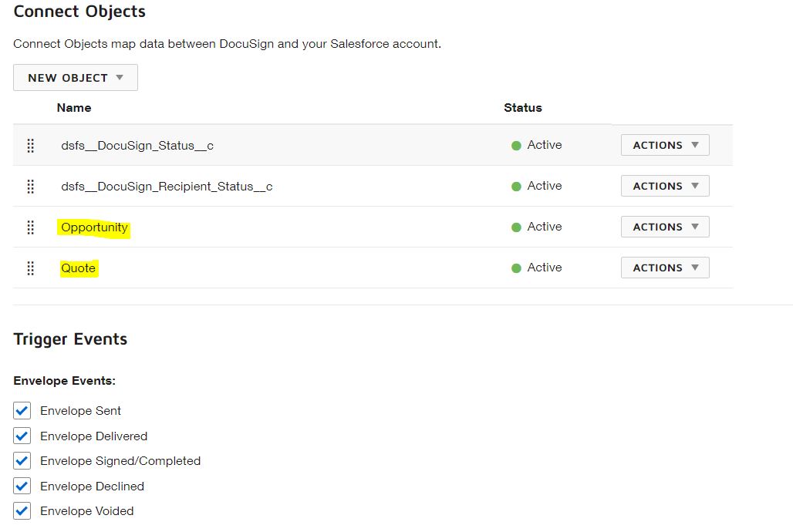The width and height of the screenshot is (793, 532).
Task: Click green status dot in Quote row
Action: 516,268
